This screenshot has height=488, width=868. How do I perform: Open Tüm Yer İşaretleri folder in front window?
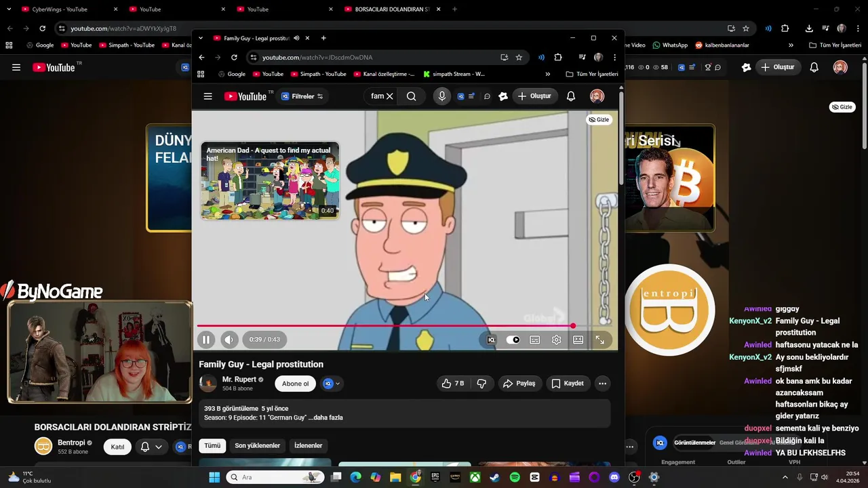(x=592, y=74)
